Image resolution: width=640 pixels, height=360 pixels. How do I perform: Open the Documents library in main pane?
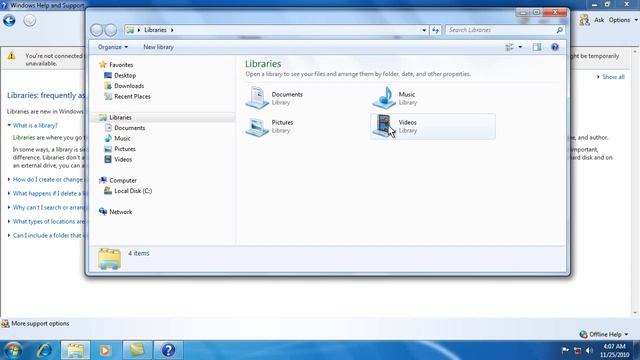[x=275, y=98]
